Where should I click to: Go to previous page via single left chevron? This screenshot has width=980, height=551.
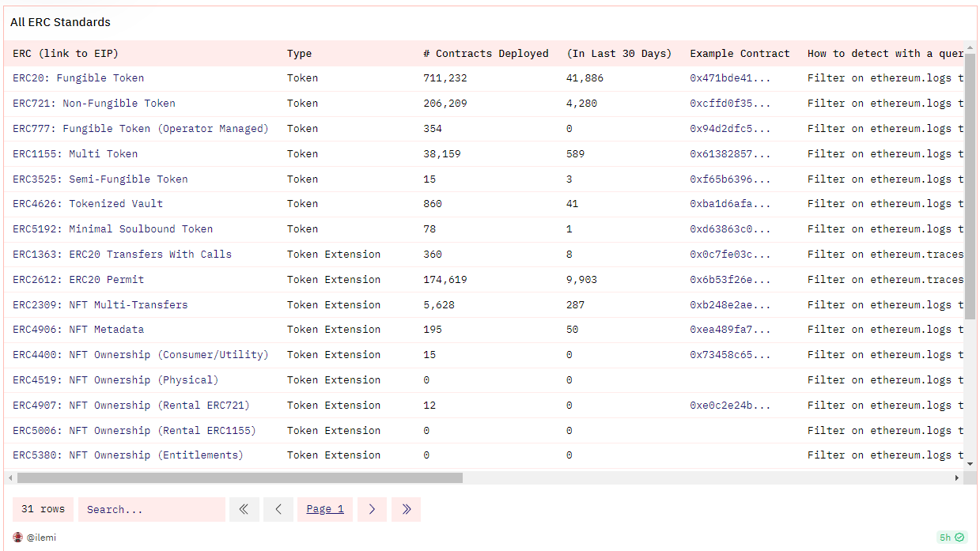point(278,509)
